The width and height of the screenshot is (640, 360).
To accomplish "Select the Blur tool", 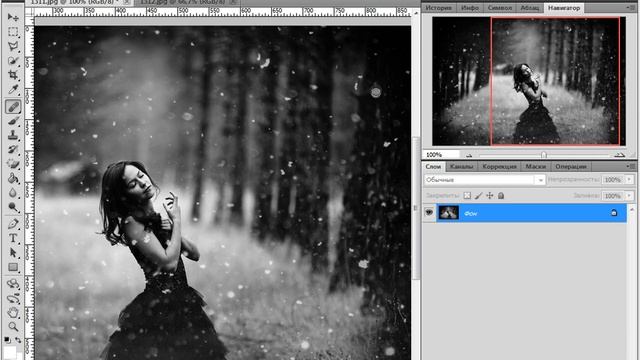I will point(13,193).
